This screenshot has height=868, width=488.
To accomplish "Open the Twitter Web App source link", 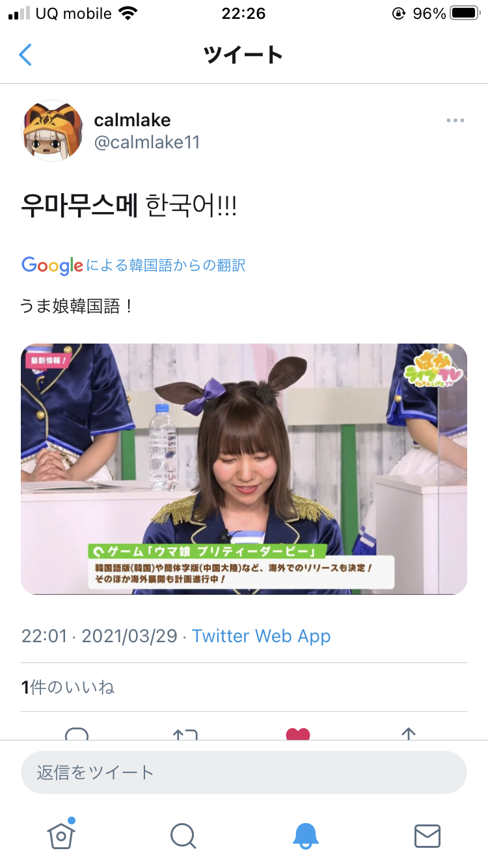I will pyautogui.click(x=261, y=636).
